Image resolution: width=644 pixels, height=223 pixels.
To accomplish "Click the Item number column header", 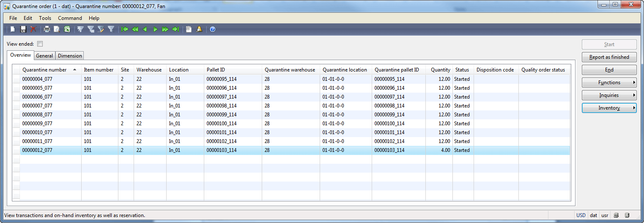I will click(x=100, y=70).
